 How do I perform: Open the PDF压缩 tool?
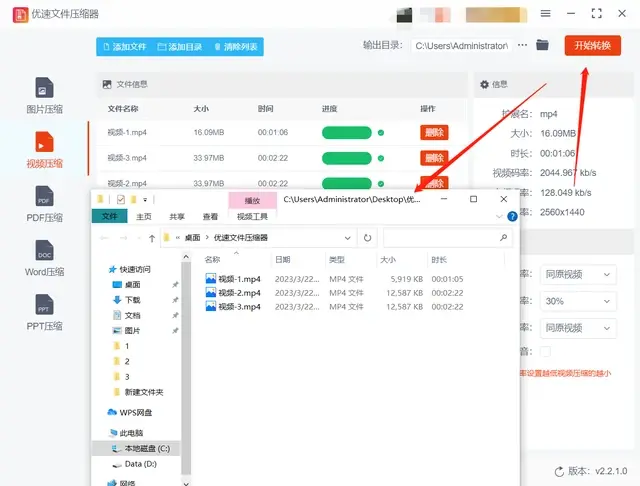pyautogui.click(x=44, y=204)
